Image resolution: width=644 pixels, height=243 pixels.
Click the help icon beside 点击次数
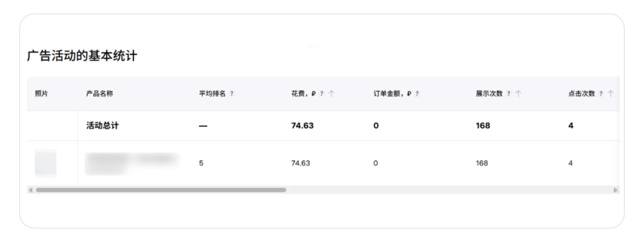click(x=601, y=94)
